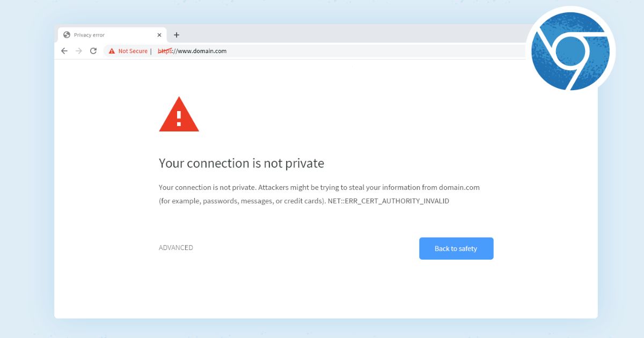This screenshot has height=338, width=644.
Task: Expand the ADVANCED section
Action: coord(175,247)
